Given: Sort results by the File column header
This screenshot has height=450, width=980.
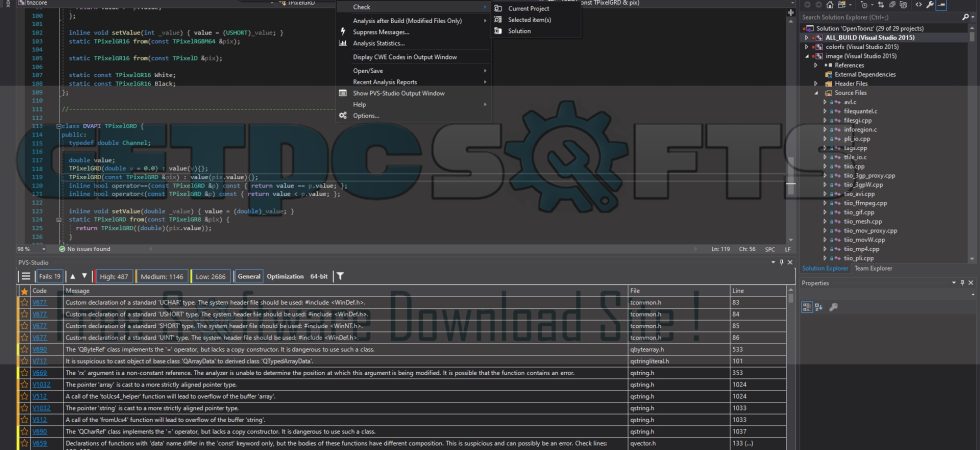Looking at the screenshot, I should pos(679,291).
